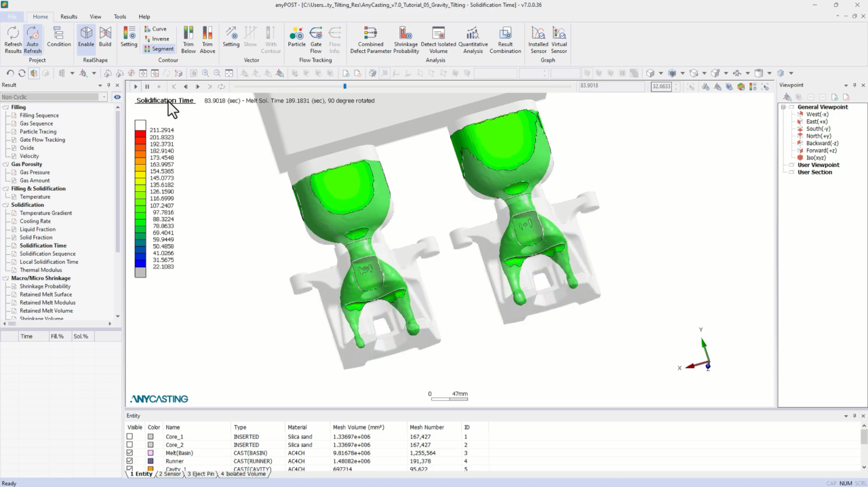
Task: Select the Iso(xyz) viewpoint
Action: tap(816, 157)
